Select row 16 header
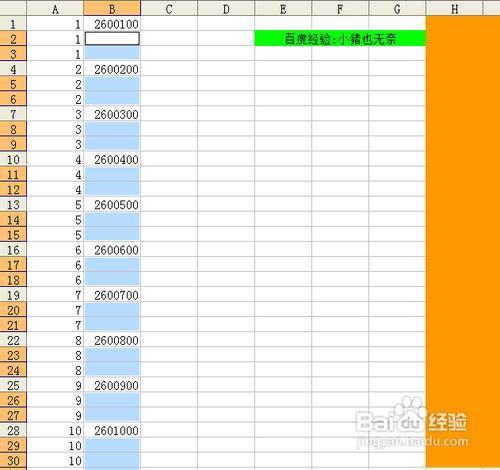 click(x=13, y=250)
